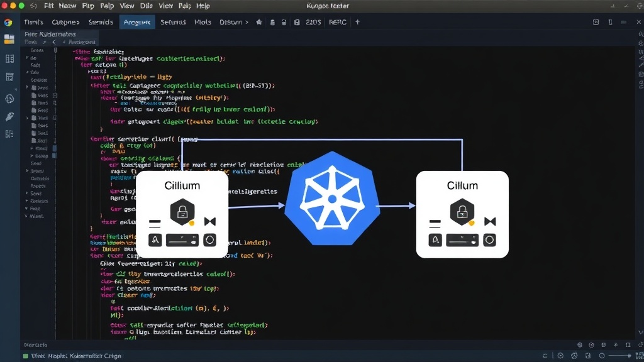This screenshot has height=362, width=644.
Task: Click the 2E0S toolbar button
Action: click(313, 22)
